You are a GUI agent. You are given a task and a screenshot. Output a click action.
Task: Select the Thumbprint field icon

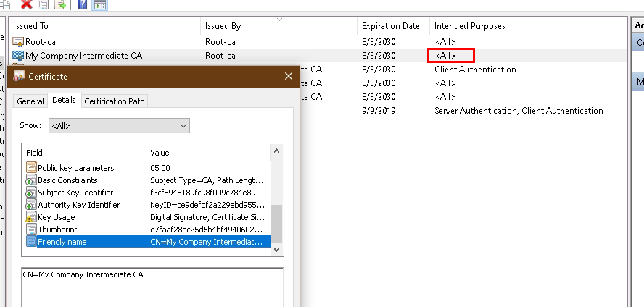tap(31, 230)
